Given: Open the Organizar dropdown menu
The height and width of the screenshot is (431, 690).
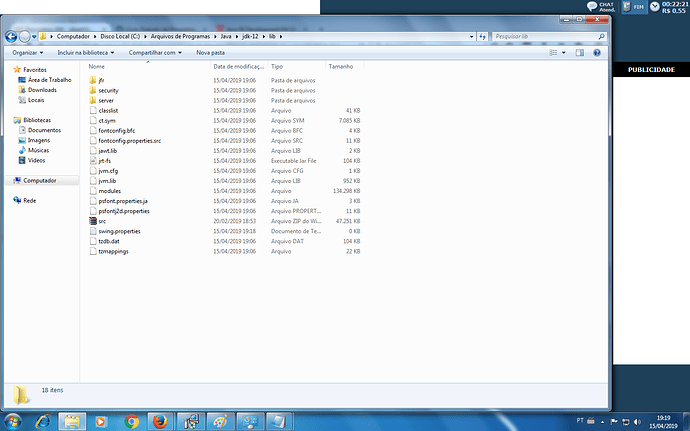Looking at the screenshot, I should click(28, 53).
